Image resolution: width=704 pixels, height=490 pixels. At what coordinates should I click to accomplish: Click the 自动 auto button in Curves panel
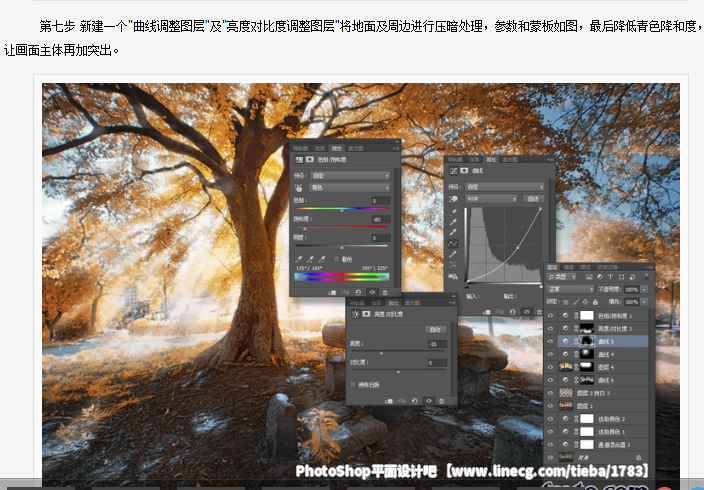[x=533, y=199]
